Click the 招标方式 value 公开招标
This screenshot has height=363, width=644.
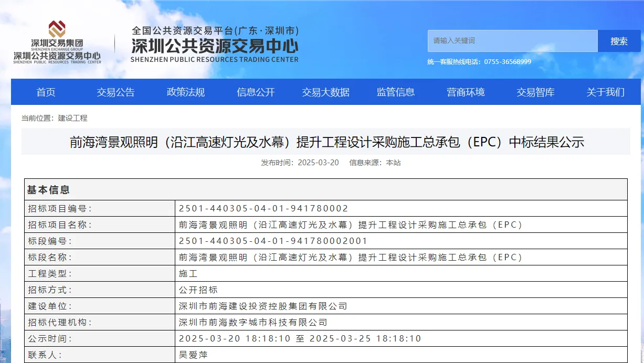pos(198,290)
